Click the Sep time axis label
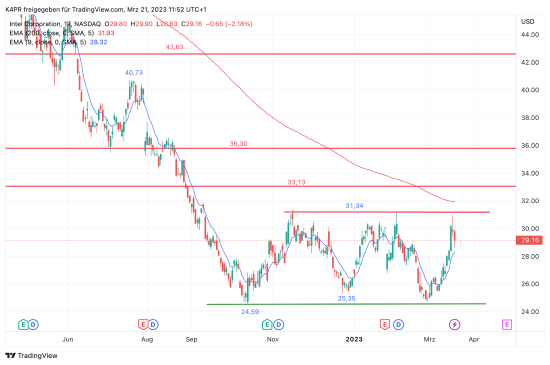Image resolution: width=550 pixels, height=365 pixels. pos(192,339)
